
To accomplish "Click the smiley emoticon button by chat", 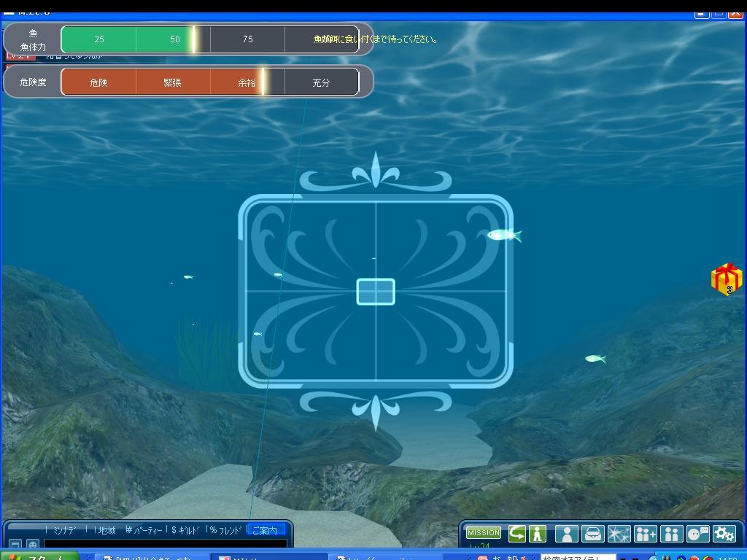I will click(33, 545).
